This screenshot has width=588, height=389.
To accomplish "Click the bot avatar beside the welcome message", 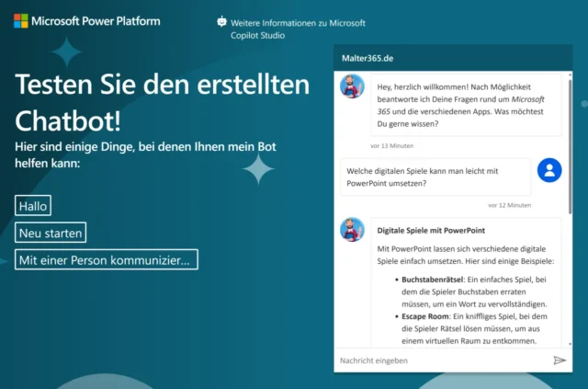I will [x=352, y=87].
